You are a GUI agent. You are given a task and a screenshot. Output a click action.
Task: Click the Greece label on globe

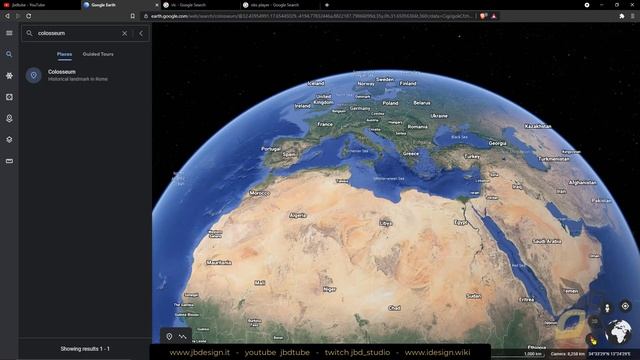[x=411, y=153]
